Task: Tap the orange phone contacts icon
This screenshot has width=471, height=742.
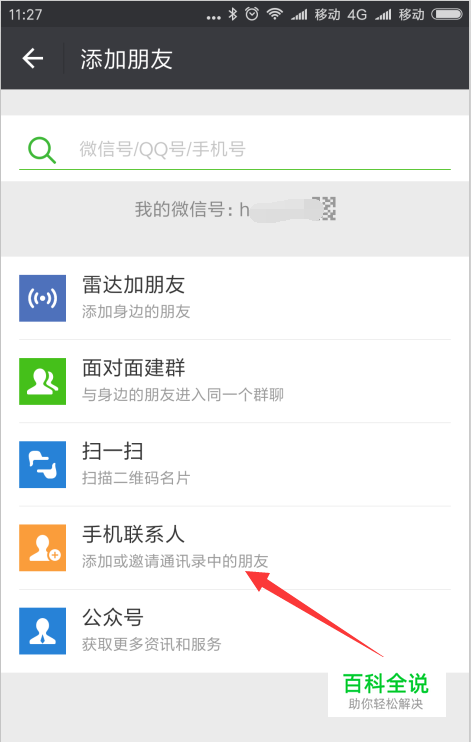Action: tap(43, 548)
